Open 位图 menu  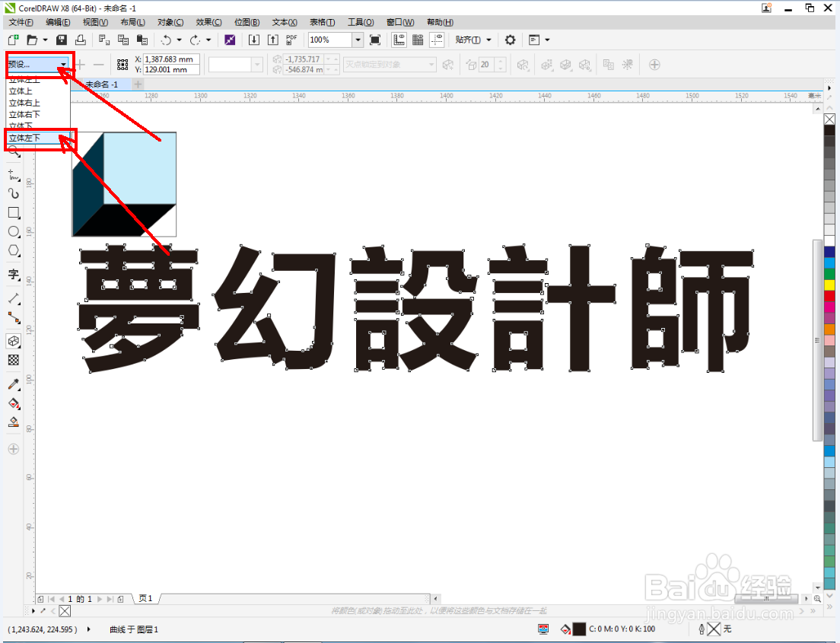tap(247, 22)
